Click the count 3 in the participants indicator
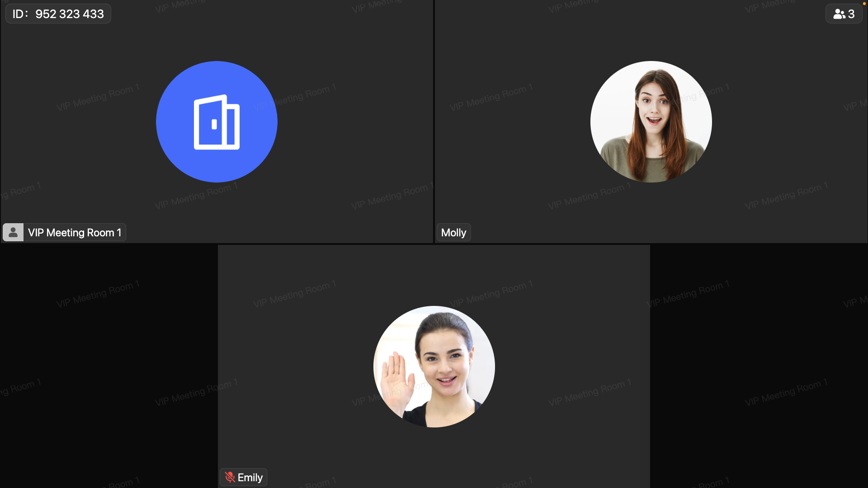Screen dimensions: 868x488 tap(851, 13)
